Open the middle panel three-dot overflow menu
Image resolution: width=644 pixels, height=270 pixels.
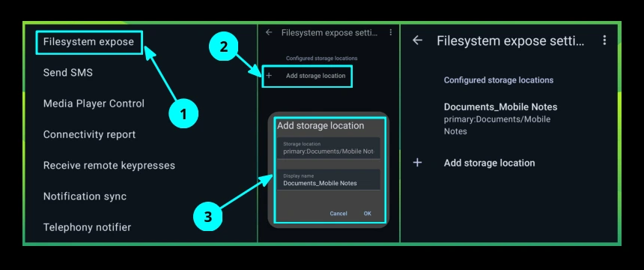391,32
